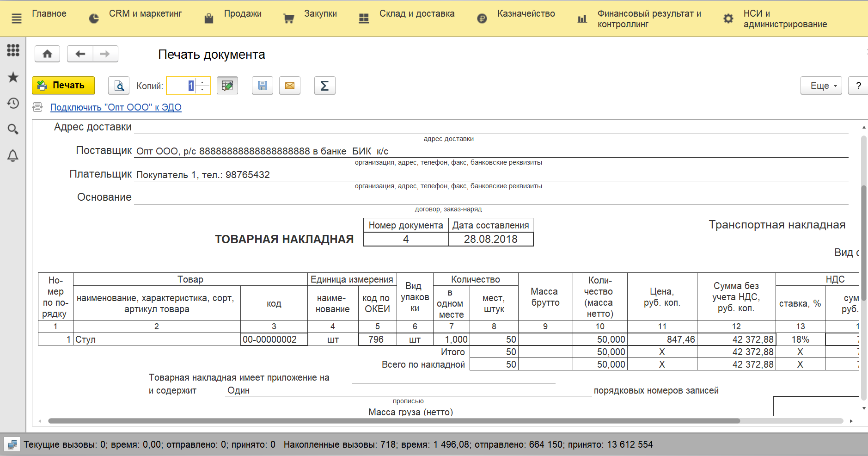The image size is (868, 456).
Task: Click vertical scrollbar down arrow
Action: [x=863, y=408]
